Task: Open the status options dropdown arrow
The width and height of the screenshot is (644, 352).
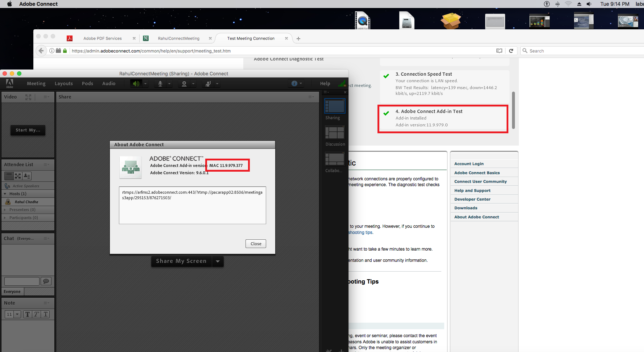Action: point(217,84)
